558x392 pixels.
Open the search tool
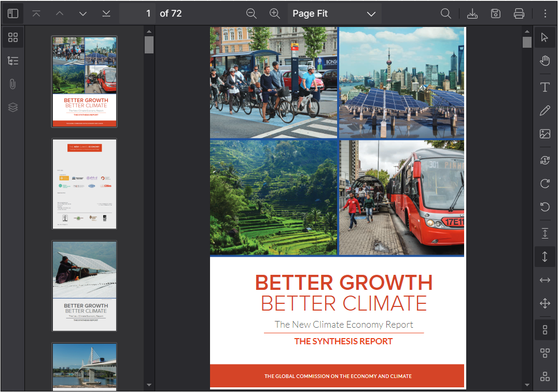pos(446,13)
